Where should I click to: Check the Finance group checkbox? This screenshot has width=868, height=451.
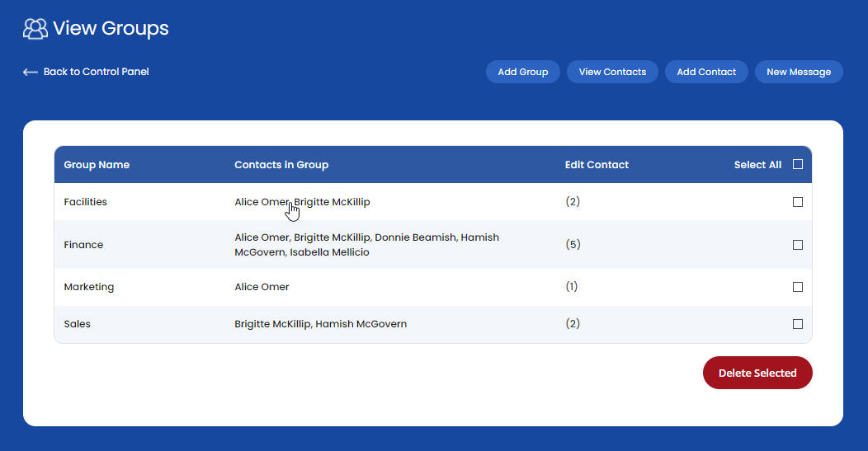(x=797, y=245)
